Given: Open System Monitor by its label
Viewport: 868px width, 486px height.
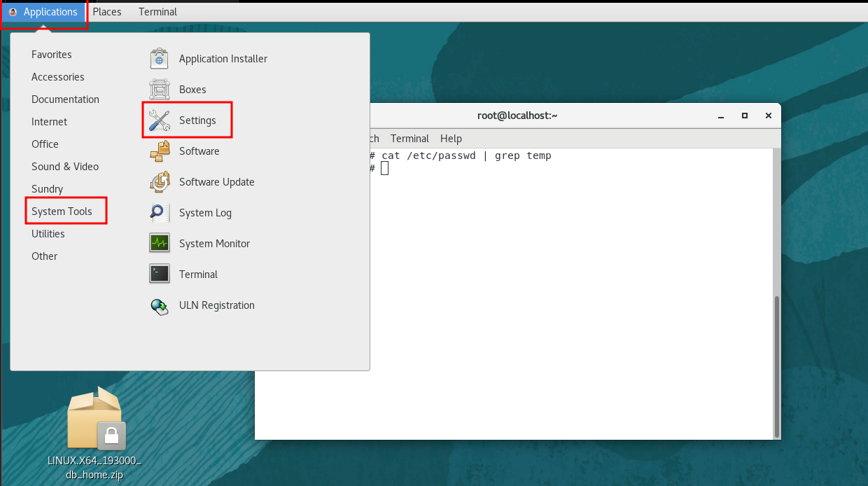Looking at the screenshot, I should [x=214, y=244].
